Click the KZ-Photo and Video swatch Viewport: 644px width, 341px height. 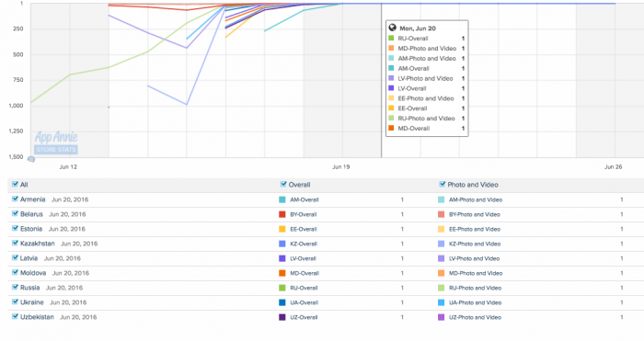[x=441, y=244]
